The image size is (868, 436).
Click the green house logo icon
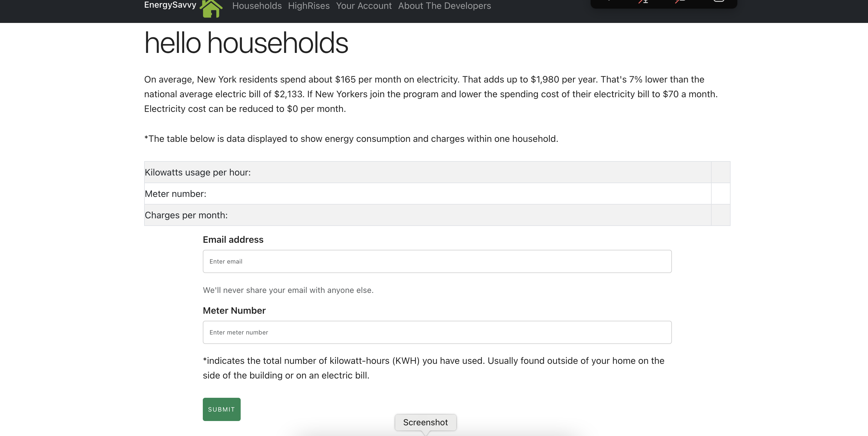point(211,9)
